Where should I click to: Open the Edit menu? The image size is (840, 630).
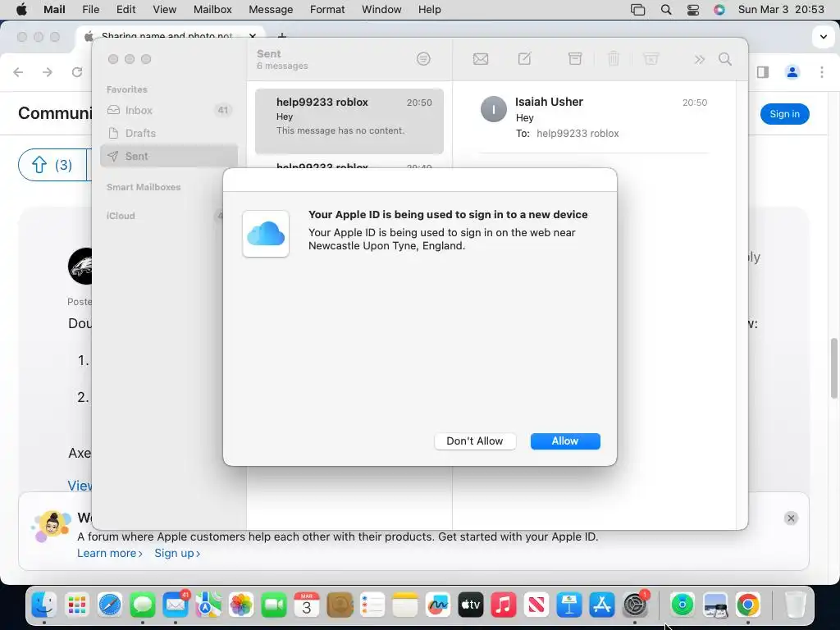pyautogui.click(x=126, y=10)
